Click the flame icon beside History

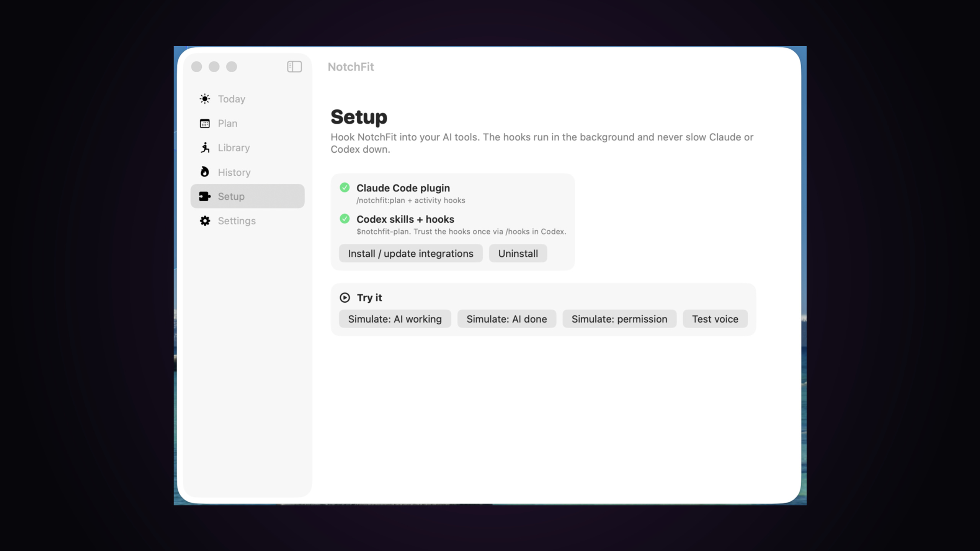[x=205, y=172]
